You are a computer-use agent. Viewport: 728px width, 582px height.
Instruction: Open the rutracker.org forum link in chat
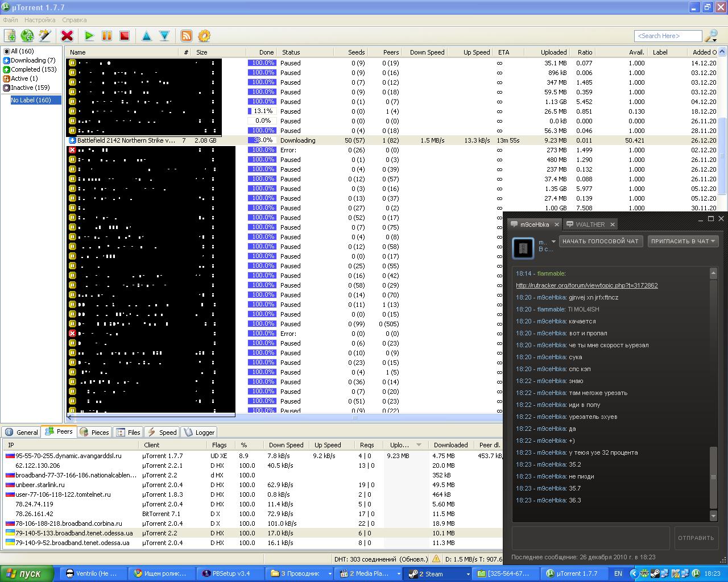(586, 285)
